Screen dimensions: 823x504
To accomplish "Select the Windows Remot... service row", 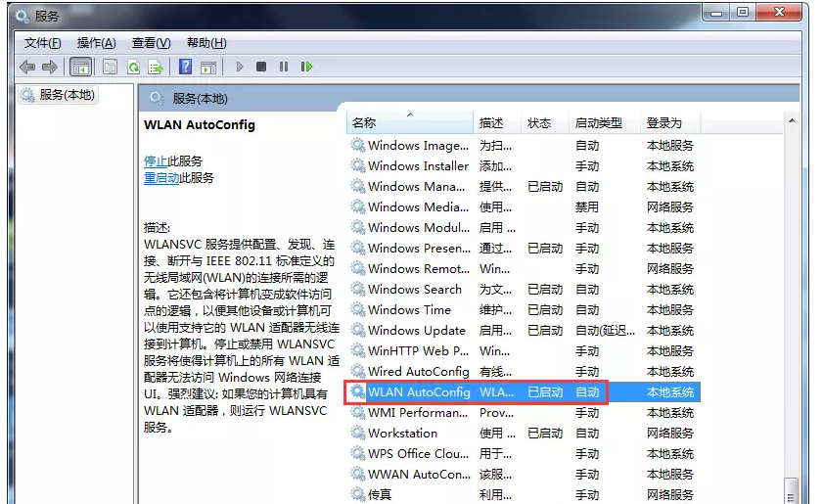I will pos(523,268).
